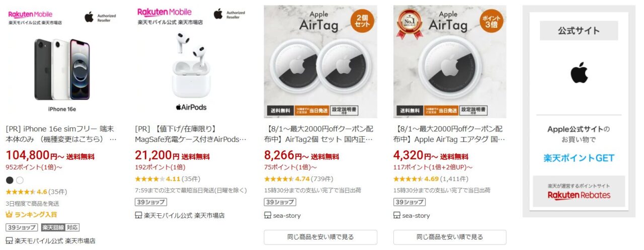Open the AirTag 2個セット product image
The height and width of the screenshot is (250, 644).
(x=320, y=62)
